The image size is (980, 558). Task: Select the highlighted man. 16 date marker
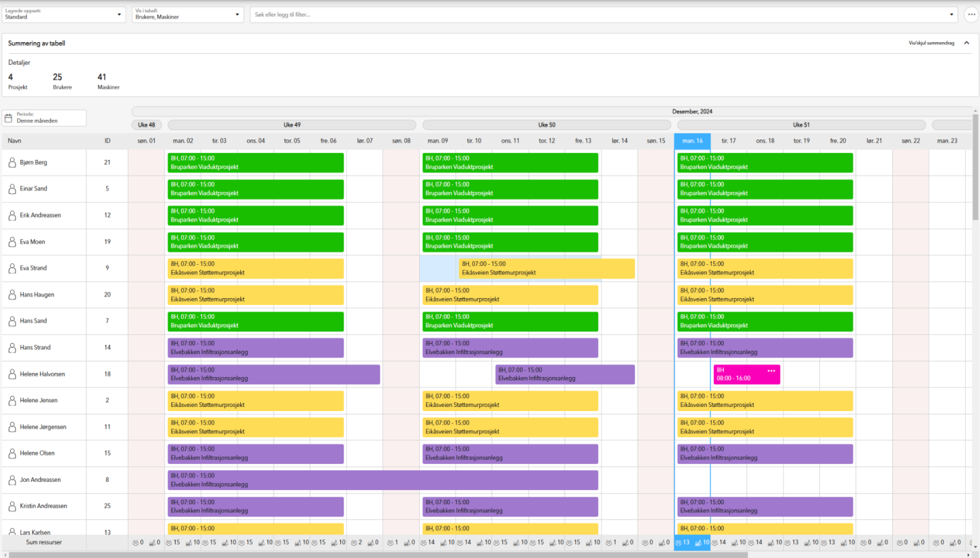[x=692, y=141]
